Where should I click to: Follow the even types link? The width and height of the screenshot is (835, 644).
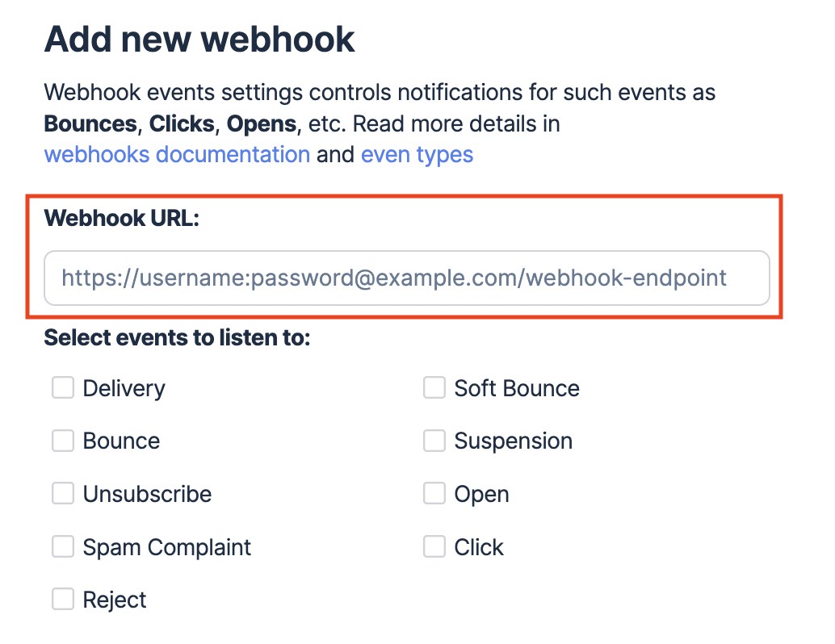point(417,155)
